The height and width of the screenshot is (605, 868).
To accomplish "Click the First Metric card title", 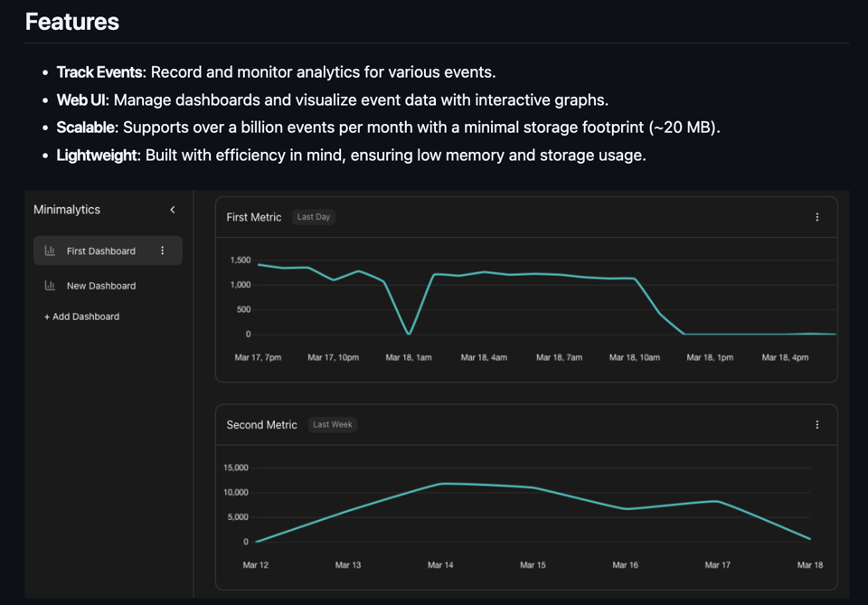I will coord(254,217).
